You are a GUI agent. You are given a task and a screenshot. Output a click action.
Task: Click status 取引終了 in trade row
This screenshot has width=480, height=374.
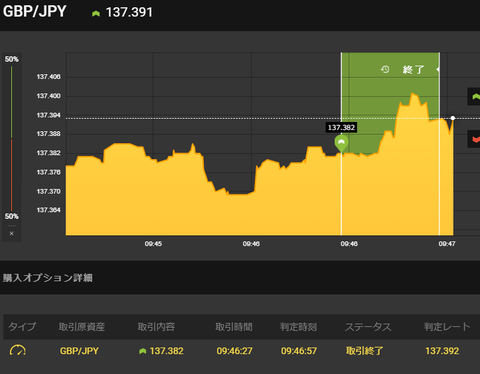pos(365,351)
